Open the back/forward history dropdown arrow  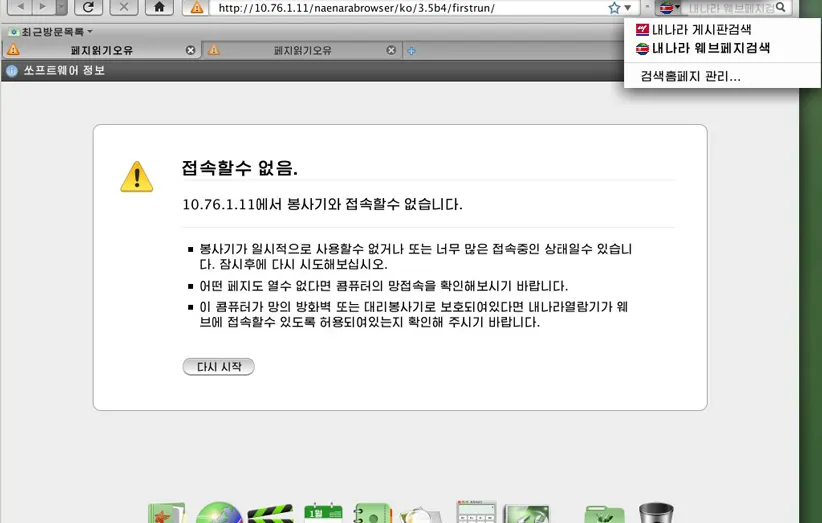[61, 7]
